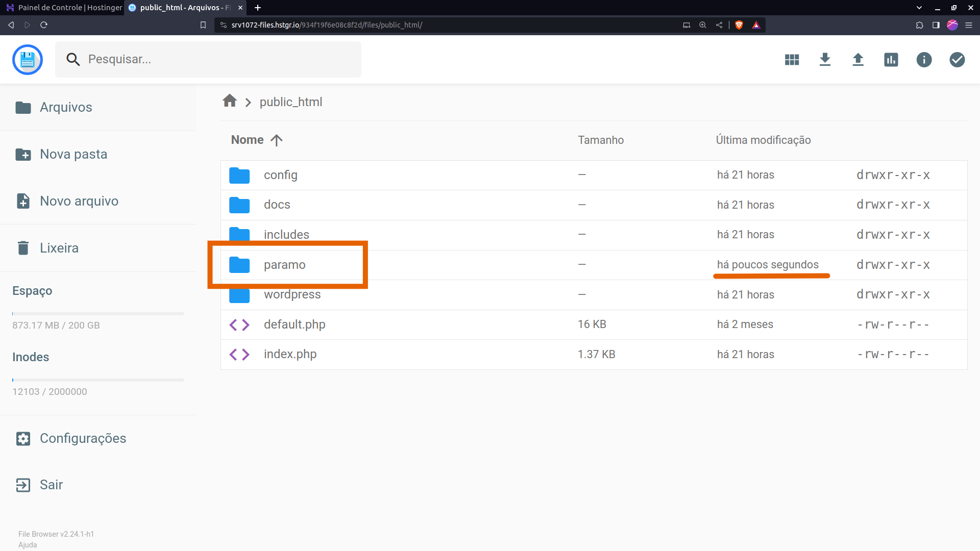Screen dimensions: 980x551
Task: Focus the Pesquisar search field
Action: click(208, 60)
